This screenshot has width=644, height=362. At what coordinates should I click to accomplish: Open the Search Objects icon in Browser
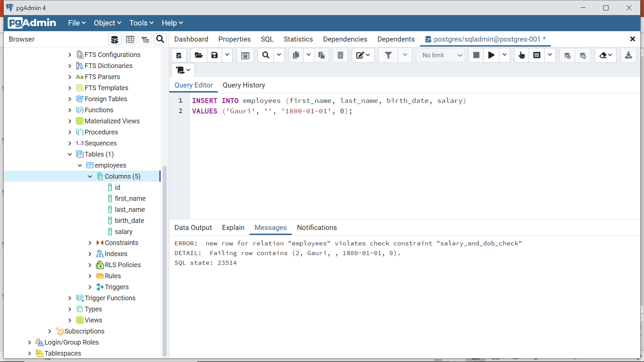tap(160, 39)
